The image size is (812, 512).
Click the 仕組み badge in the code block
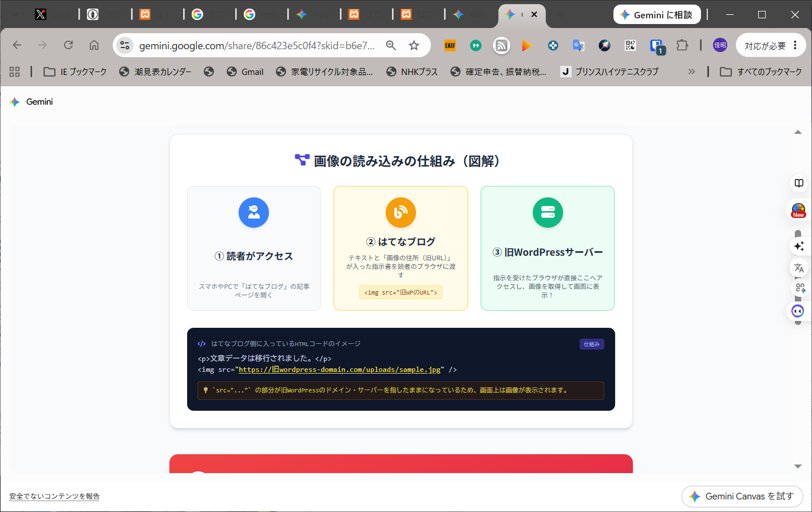[592, 344]
